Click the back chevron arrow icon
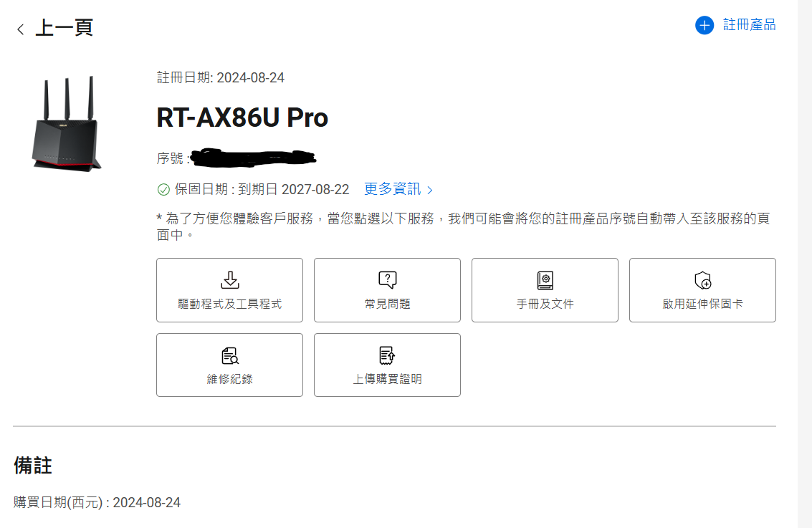This screenshot has height=528, width=812. (x=21, y=29)
